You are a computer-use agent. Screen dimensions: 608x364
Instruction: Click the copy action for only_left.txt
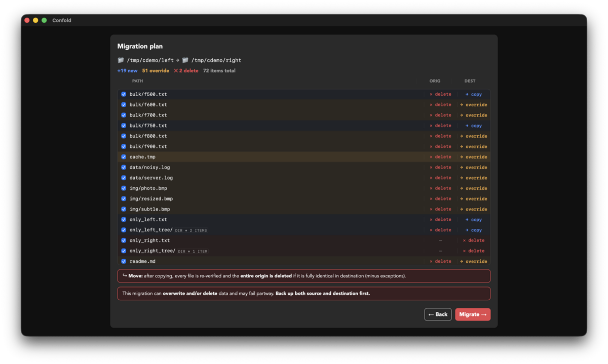[474, 220]
